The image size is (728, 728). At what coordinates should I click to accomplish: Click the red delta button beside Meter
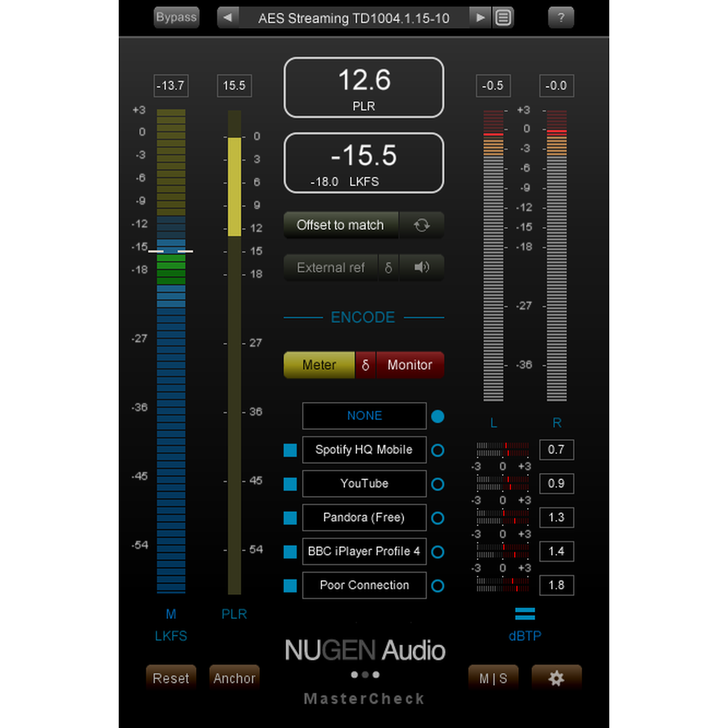click(365, 365)
